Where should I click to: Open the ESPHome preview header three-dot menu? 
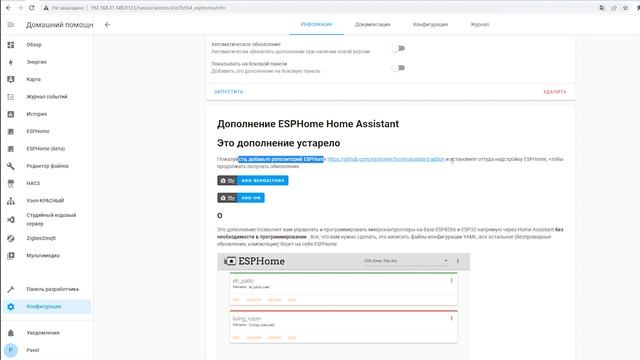pos(458,261)
